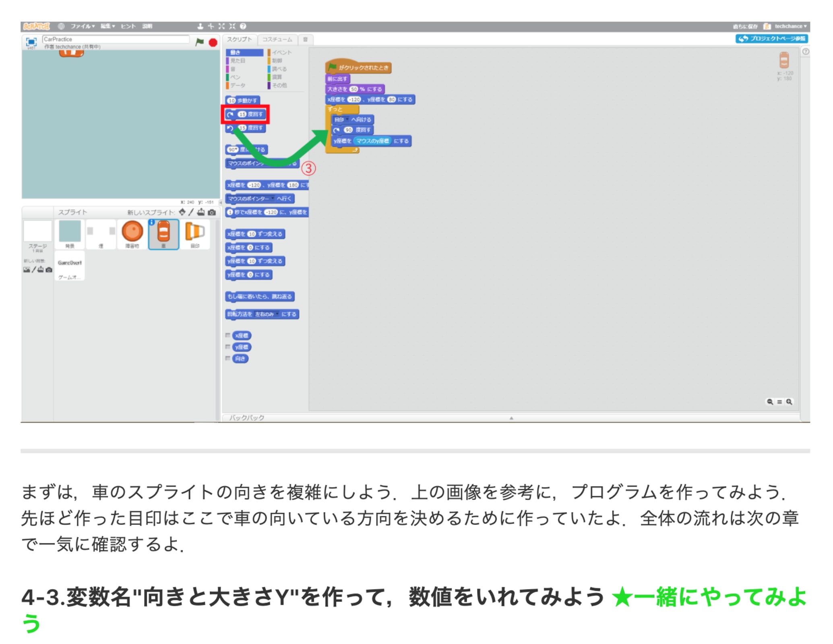The width and height of the screenshot is (833, 644).
Task: Click camera icon for new sprite
Action: 212,212
